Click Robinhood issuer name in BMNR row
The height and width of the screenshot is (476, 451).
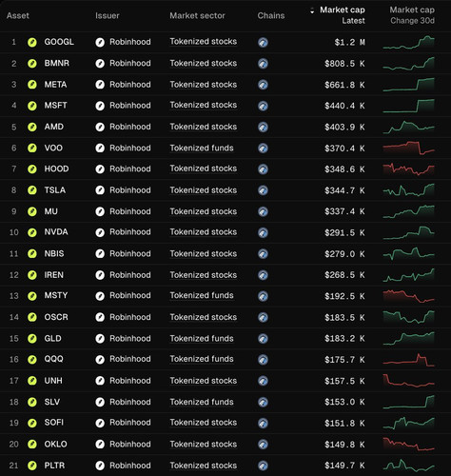tap(130, 63)
